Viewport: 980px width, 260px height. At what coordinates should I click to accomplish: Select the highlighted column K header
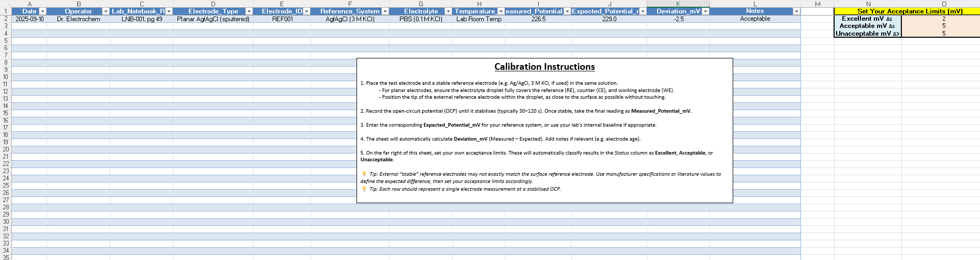point(678,4)
